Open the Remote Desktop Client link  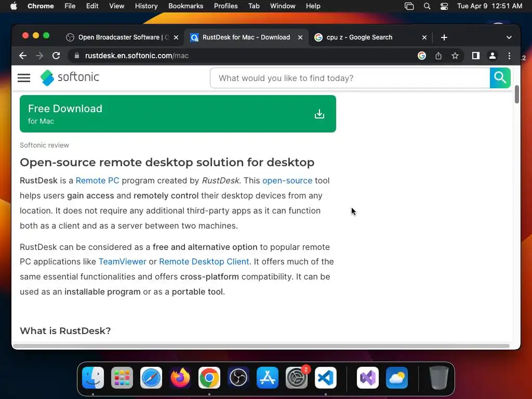click(x=204, y=262)
